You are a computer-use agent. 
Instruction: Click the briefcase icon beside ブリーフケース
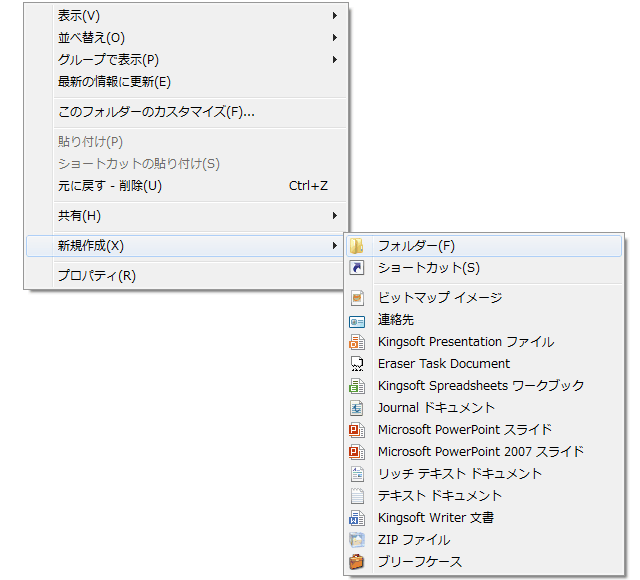coord(357,562)
